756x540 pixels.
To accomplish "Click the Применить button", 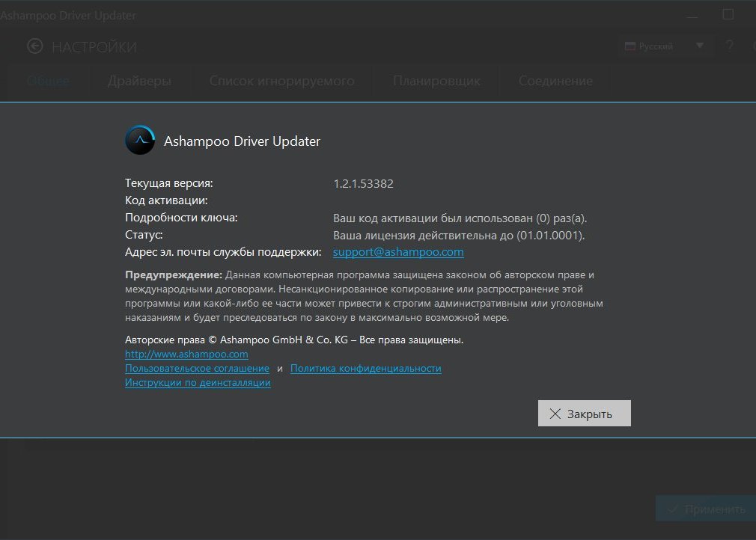I will click(706, 509).
